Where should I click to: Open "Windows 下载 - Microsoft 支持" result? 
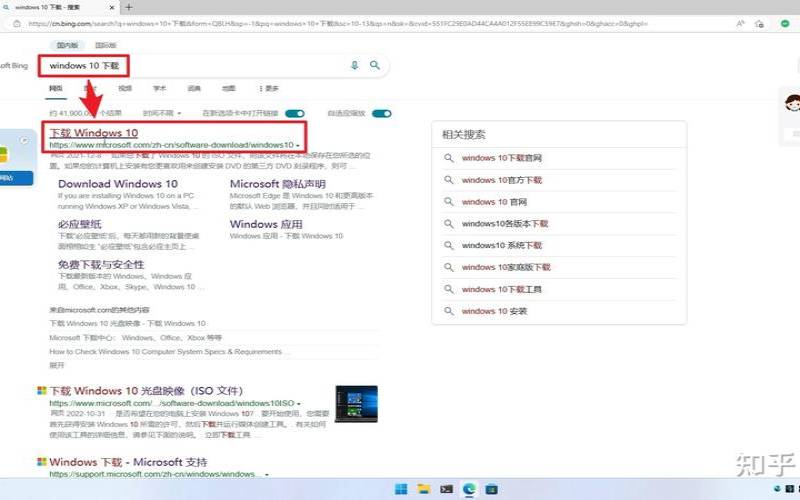coord(128,462)
